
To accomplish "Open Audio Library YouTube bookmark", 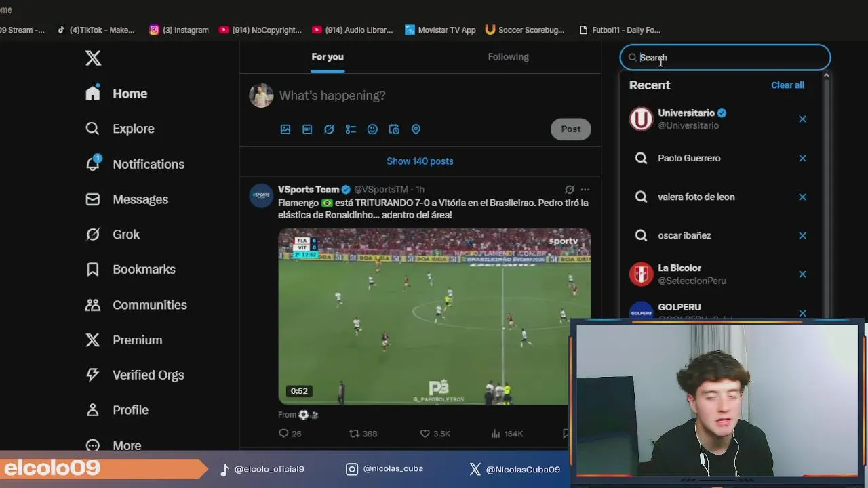I will pos(353,30).
